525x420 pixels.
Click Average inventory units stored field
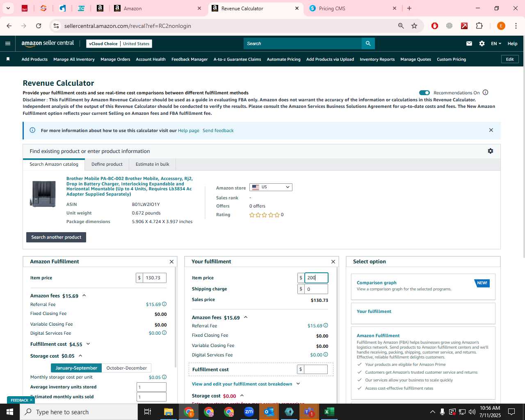click(x=151, y=387)
